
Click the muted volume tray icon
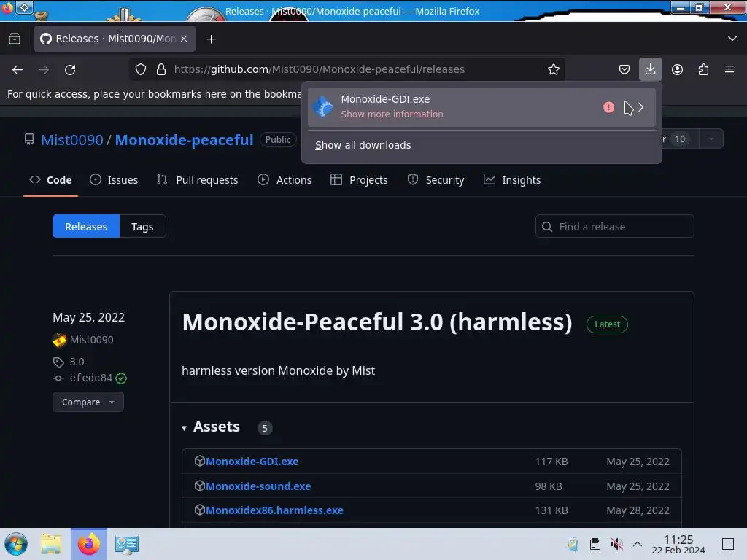616,544
